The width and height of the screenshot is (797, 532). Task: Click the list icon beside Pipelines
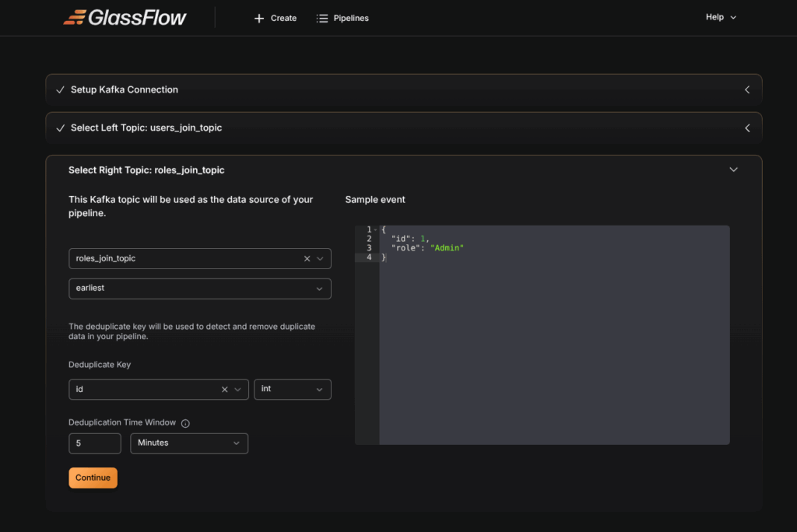click(x=322, y=18)
